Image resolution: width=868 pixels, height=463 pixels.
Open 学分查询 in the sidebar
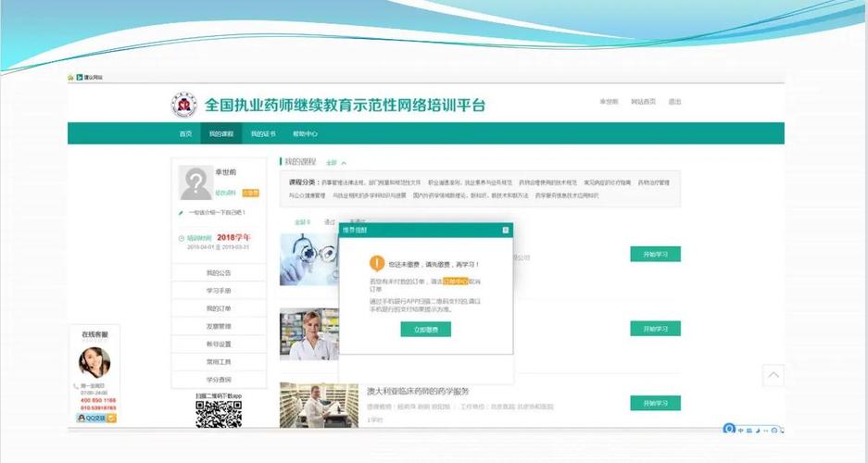(x=219, y=380)
